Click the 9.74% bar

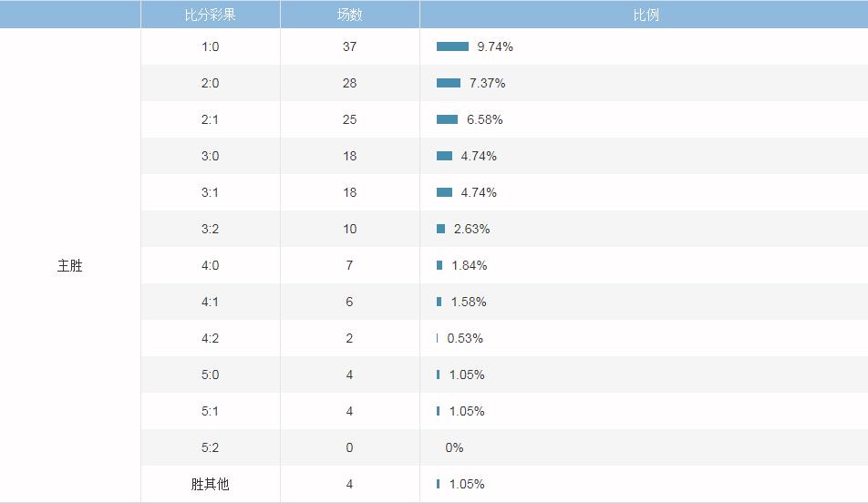452,46
